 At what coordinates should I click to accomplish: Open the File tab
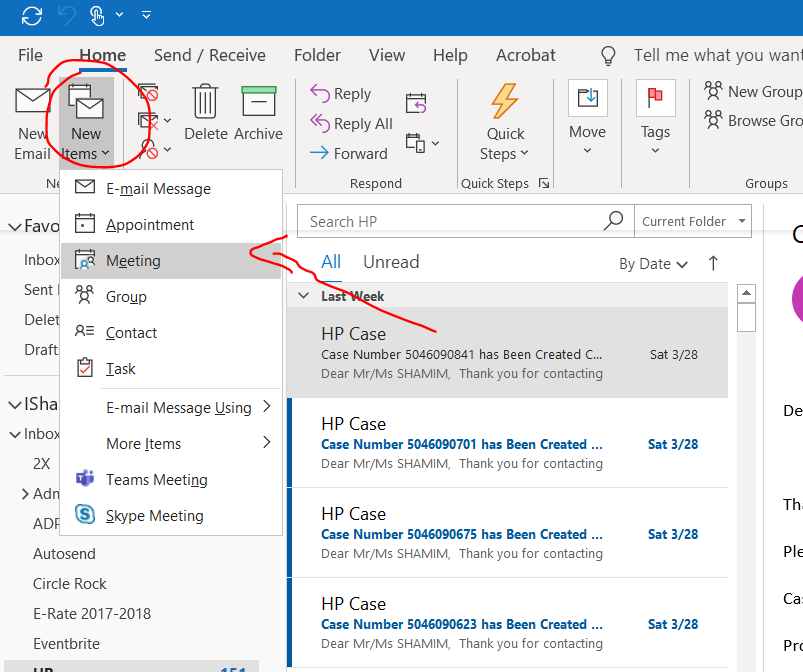point(30,55)
